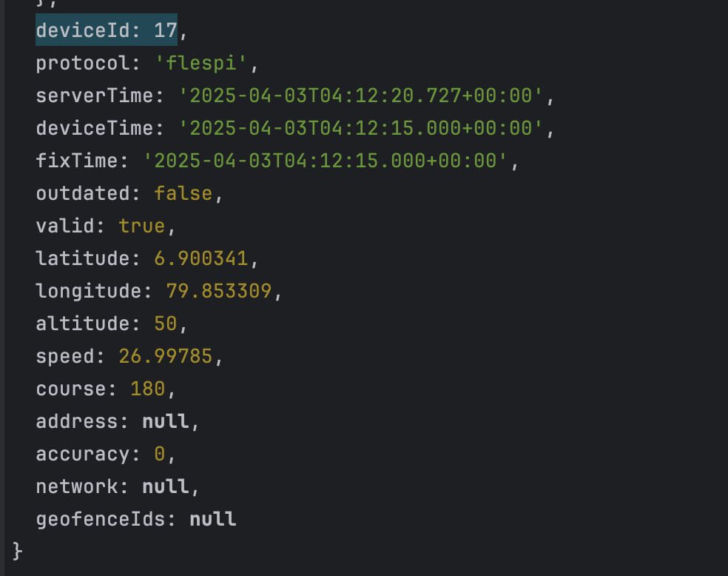Click the null value after address

click(166, 421)
